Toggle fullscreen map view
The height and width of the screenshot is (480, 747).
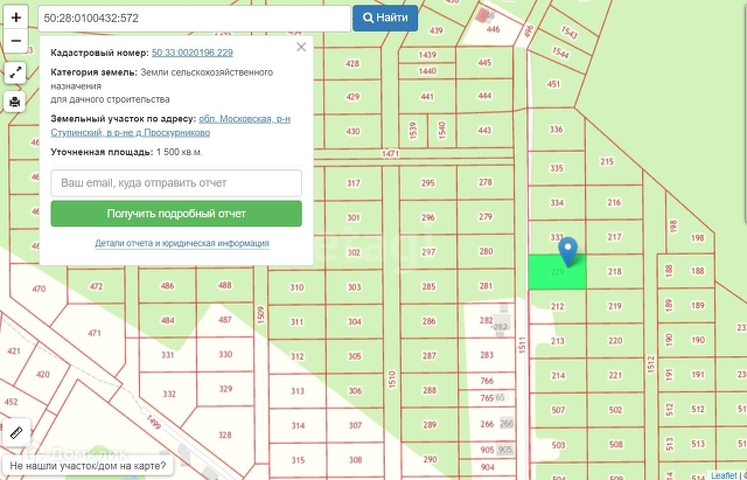[15, 73]
